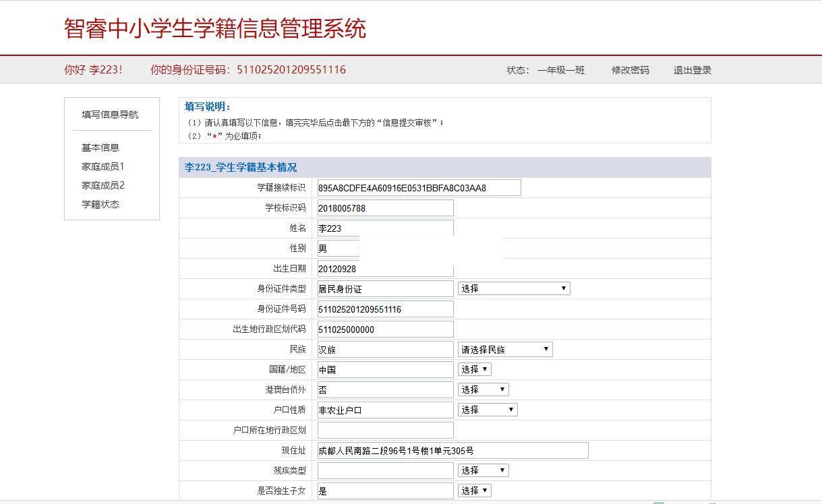Open the 家庭成员1 section
The image size is (822, 504).
[x=102, y=166]
